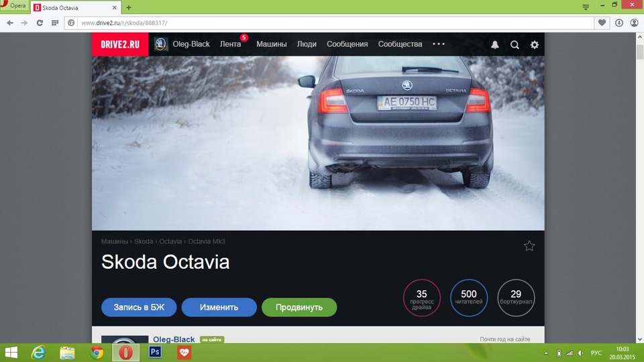The height and width of the screenshot is (362, 644).
Task: Expand the three-dots more menu
Action: (x=439, y=44)
